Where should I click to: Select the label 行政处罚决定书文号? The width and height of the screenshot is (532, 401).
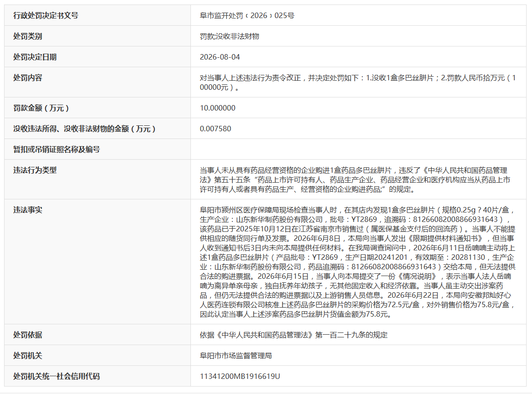(x=46, y=16)
